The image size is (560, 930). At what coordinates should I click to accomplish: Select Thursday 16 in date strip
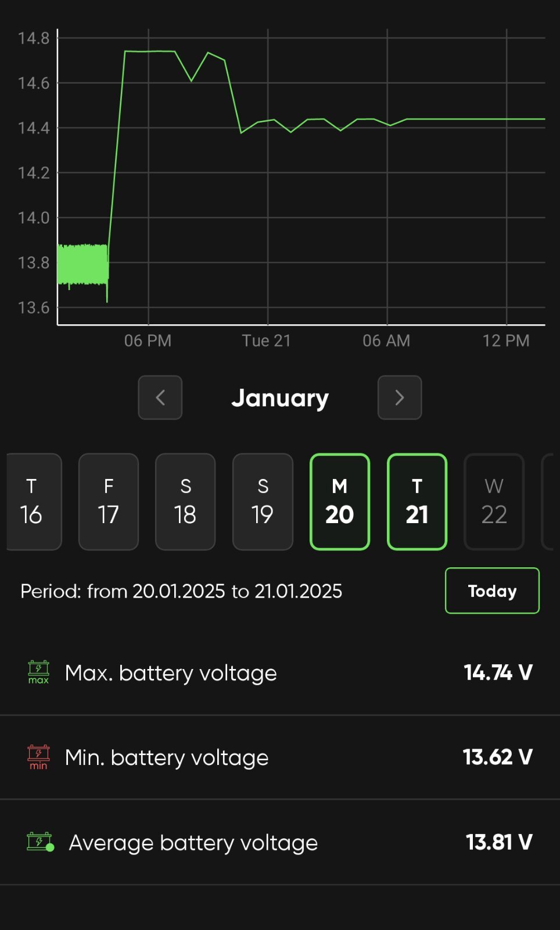pos(32,502)
